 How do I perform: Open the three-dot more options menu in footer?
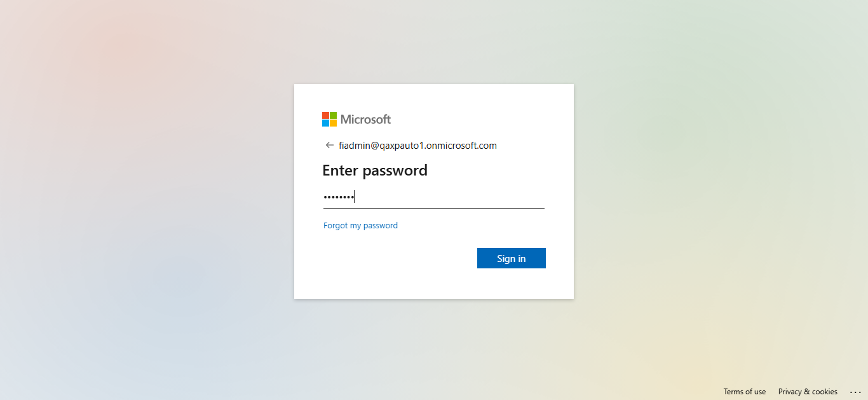click(855, 392)
